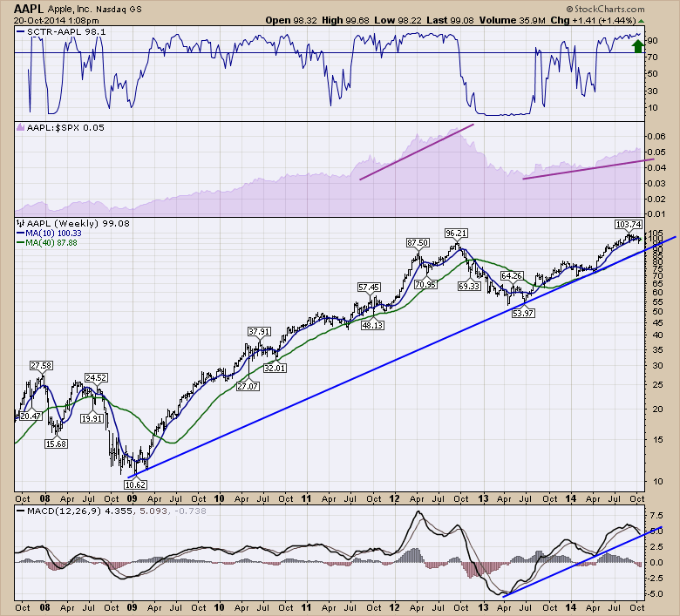Screen dimensions: 680x616
Task: Open the StockCharts.com copyright link
Action: pos(605,9)
